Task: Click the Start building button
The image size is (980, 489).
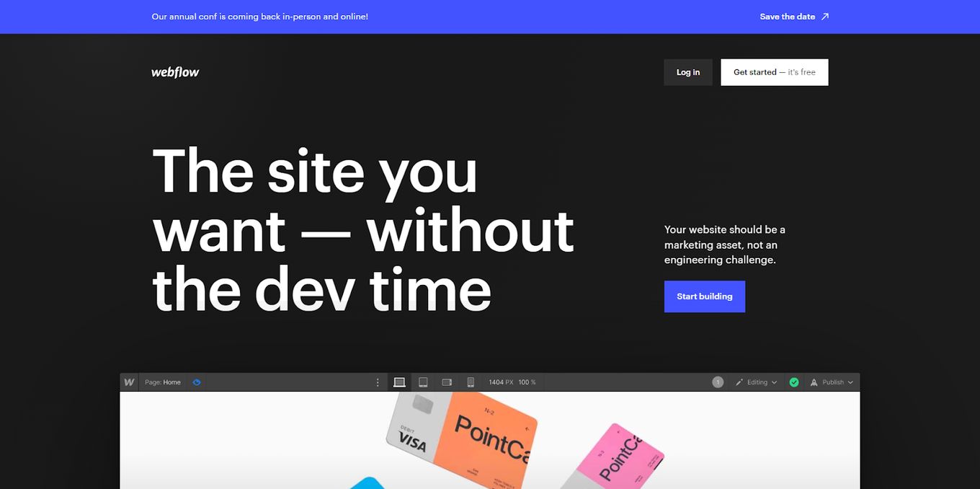Action: 705,296
